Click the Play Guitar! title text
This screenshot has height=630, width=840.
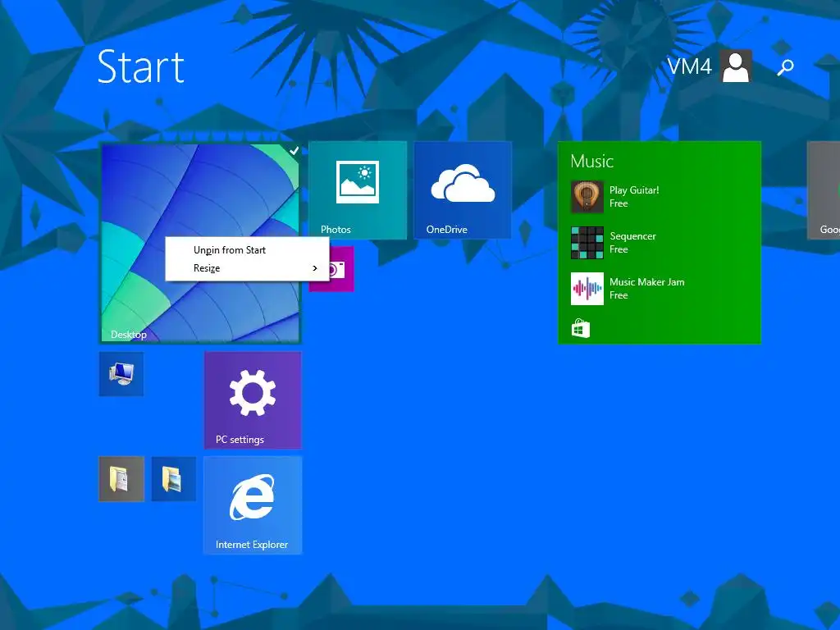634,190
